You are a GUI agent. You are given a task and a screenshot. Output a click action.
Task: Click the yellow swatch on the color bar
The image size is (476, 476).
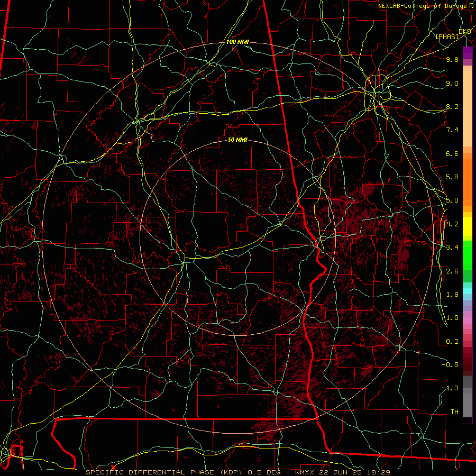click(467, 226)
